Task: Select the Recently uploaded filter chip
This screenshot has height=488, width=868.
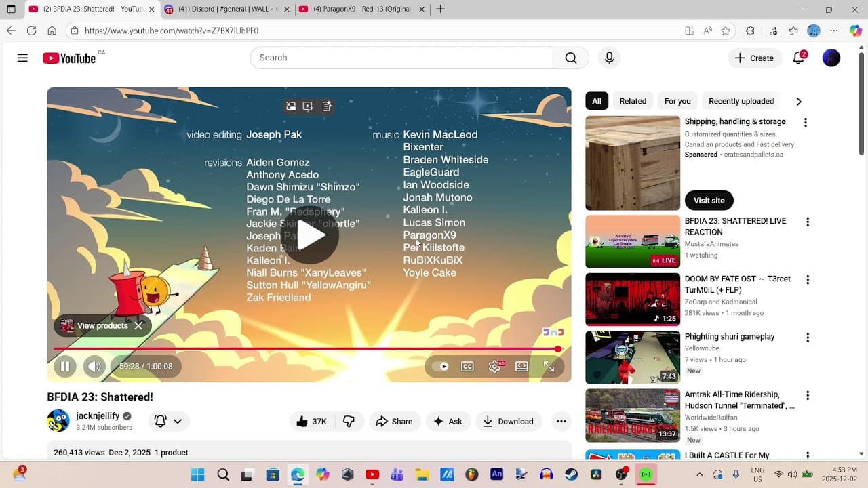Action: click(x=741, y=101)
